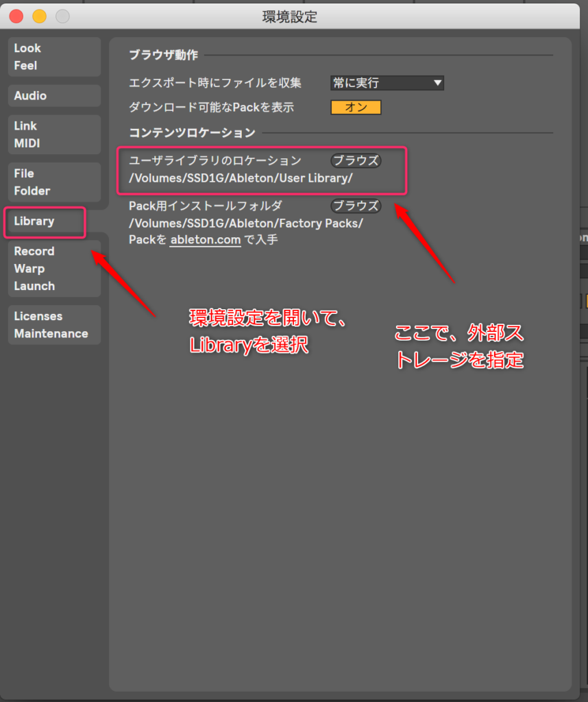Screen dimensions: 588x702
Task: Click the コンテンツロケーション section header
Action: coord(192,132)
